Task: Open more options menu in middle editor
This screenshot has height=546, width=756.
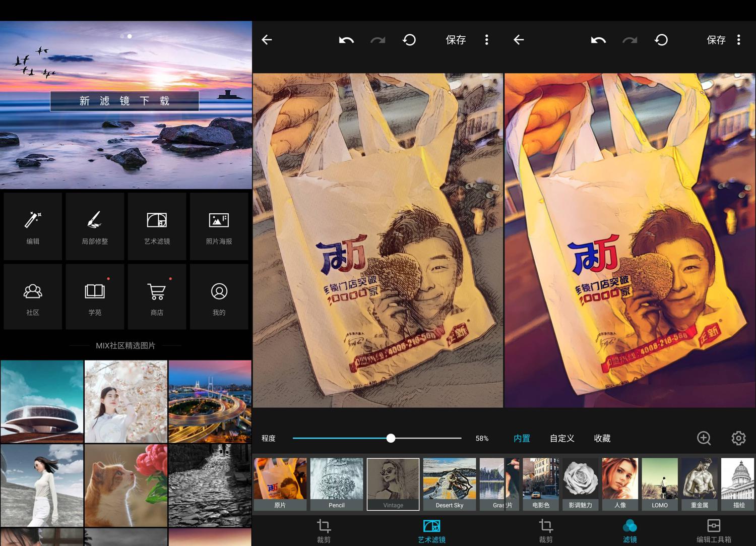Action: (x=486, y=40)
